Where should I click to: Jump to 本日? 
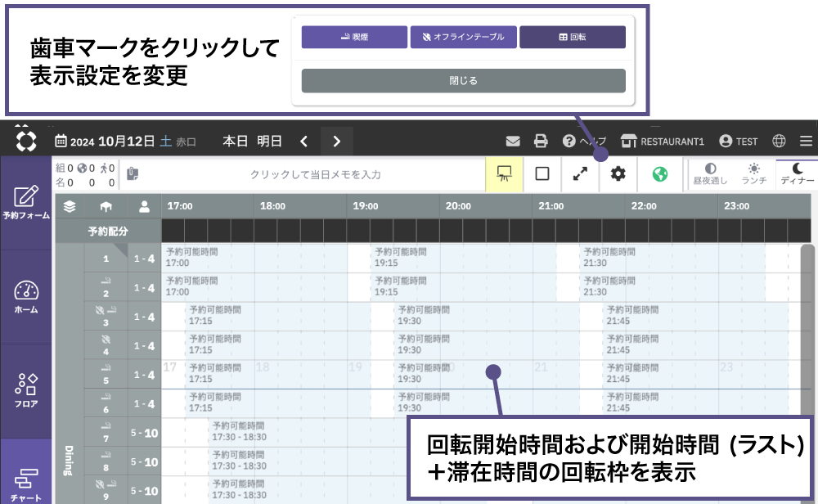(x=236, y=142)
